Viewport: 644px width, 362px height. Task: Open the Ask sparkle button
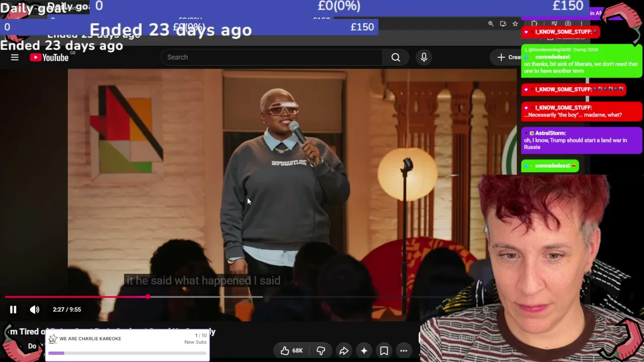(x=364, y=350)
